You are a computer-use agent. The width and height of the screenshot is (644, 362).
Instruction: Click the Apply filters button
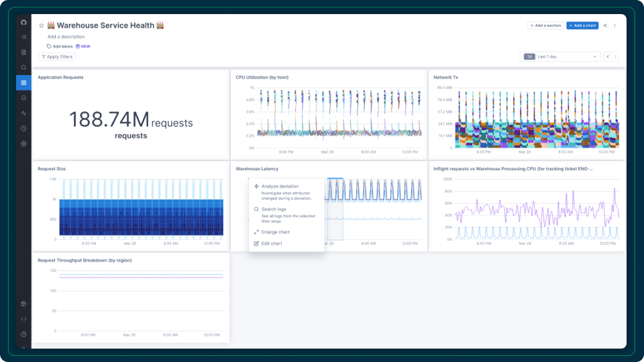(x=57, y=56)
